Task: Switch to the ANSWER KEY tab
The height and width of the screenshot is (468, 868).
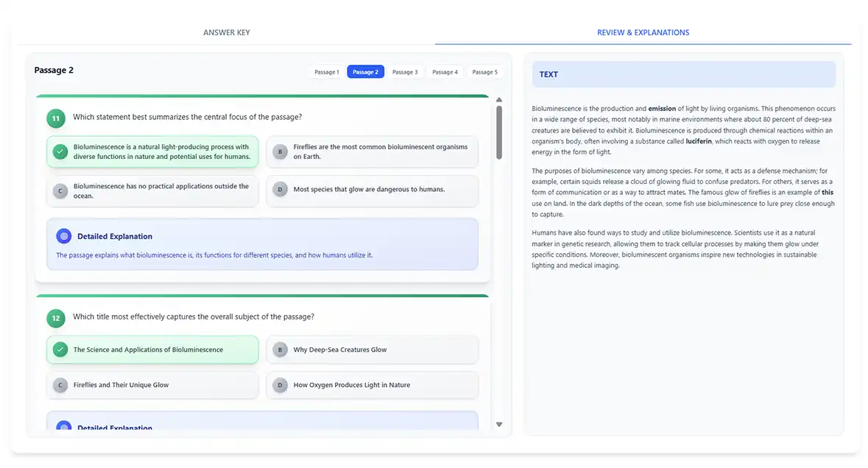Action: click(226, 32)
